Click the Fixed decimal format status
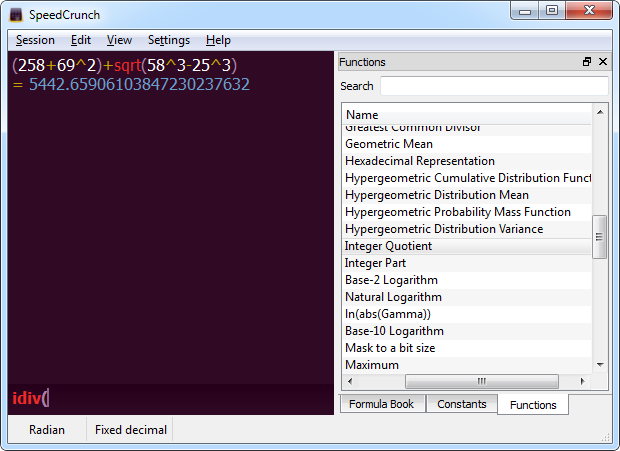 pos(130,430)
